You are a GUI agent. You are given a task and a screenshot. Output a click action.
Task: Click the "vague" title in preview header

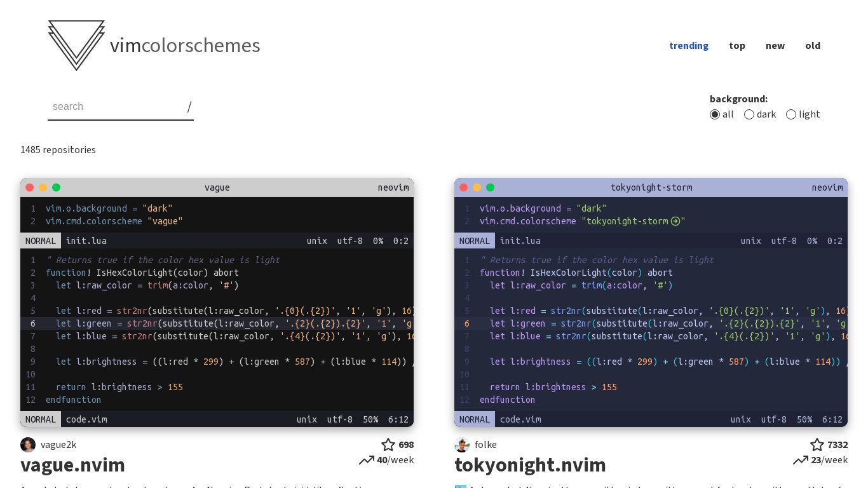(217, 187)
